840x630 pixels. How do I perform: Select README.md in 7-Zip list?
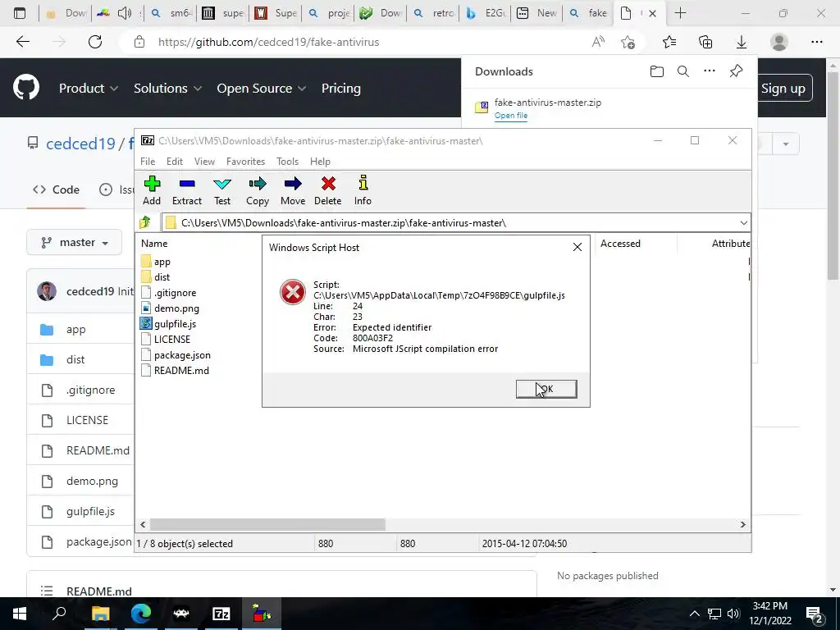point(176,370)
